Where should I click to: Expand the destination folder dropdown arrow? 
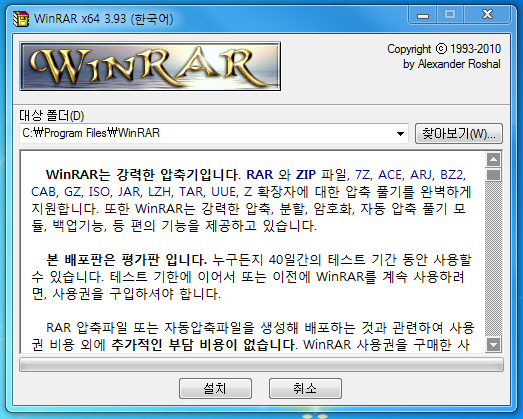[x=400, y=134]
